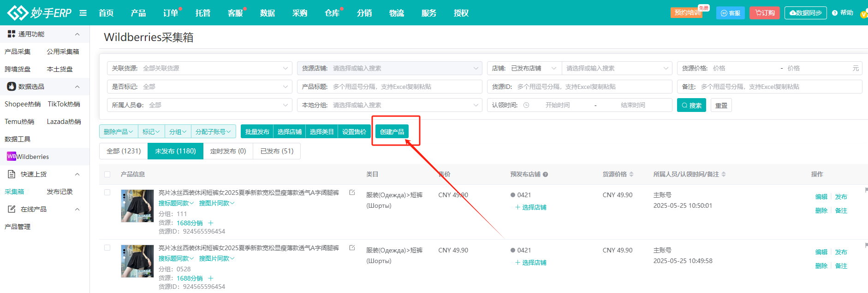The height and width of the screenshot is (293, 868).
Task: Click the 开始时间 date input
Action: [x=558, y=105]
